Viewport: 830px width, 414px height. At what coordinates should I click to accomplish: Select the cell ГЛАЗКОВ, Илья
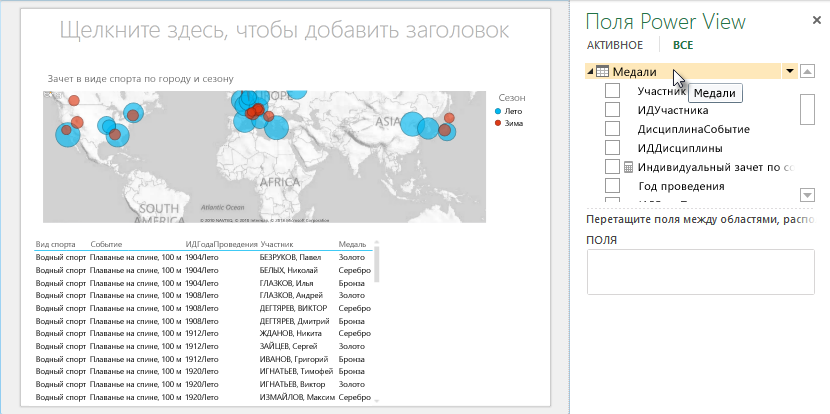pos(286,283)
